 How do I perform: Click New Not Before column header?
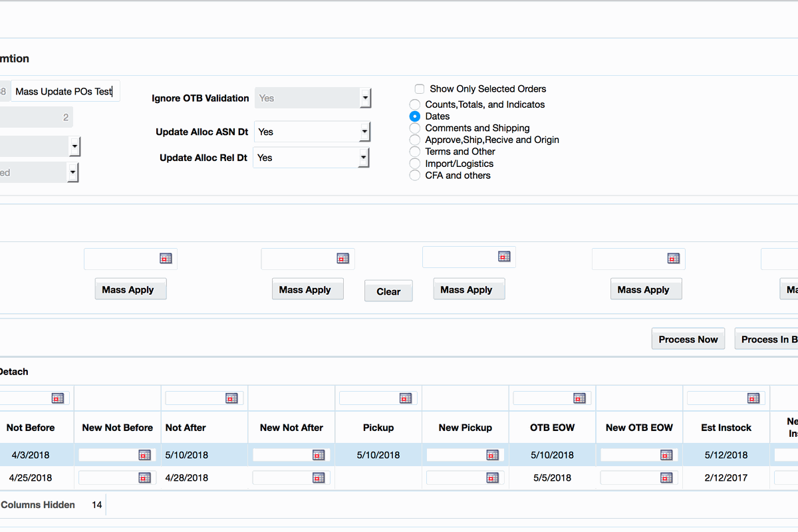click(118, 428)
